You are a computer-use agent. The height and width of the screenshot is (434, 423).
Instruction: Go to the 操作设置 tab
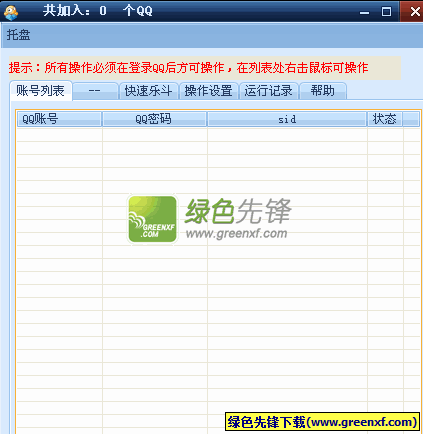coord(208,91)
